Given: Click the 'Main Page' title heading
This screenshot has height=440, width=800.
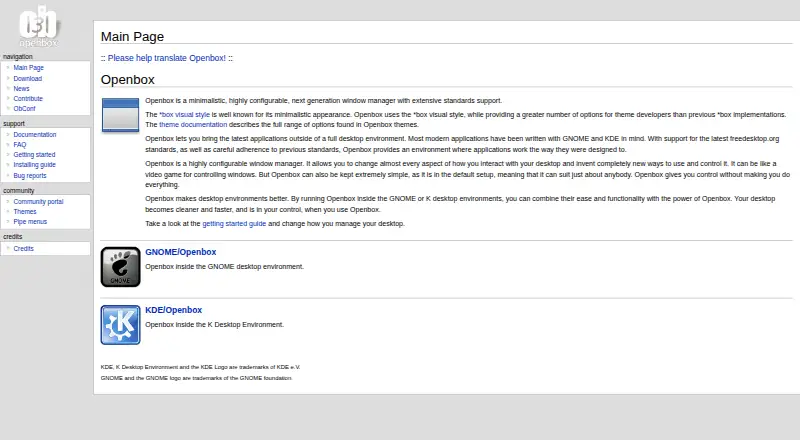Looking at the screenshot, I should coord(132,37).
